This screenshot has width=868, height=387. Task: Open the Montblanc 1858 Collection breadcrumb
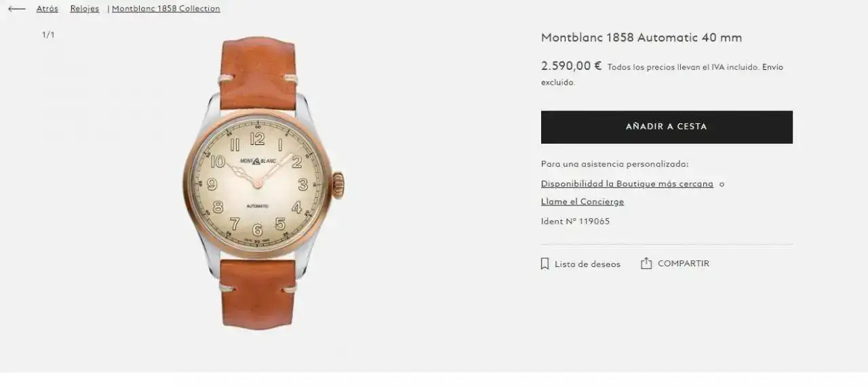click(x=166, y=9)
